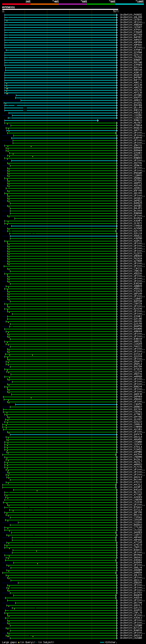
Task: Click hit label UniRef100_Q8ITA4
Action: (x=131, y=603)
